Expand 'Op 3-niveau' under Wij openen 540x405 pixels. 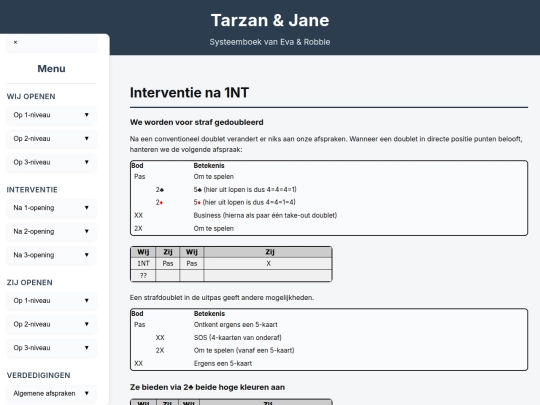tap(51, 162)
